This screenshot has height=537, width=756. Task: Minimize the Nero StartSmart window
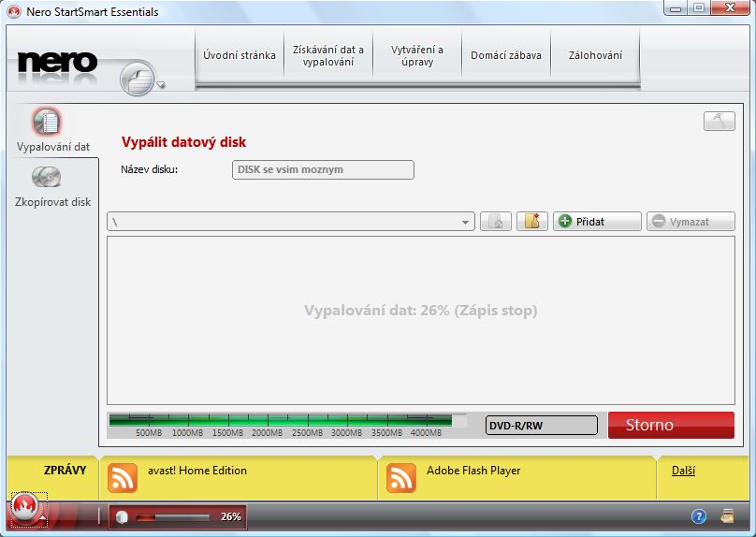[676, 8]
